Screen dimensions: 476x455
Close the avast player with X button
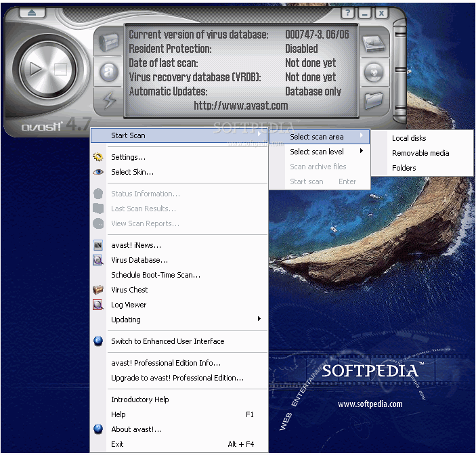pyautogui.click(x=382, y=13)
